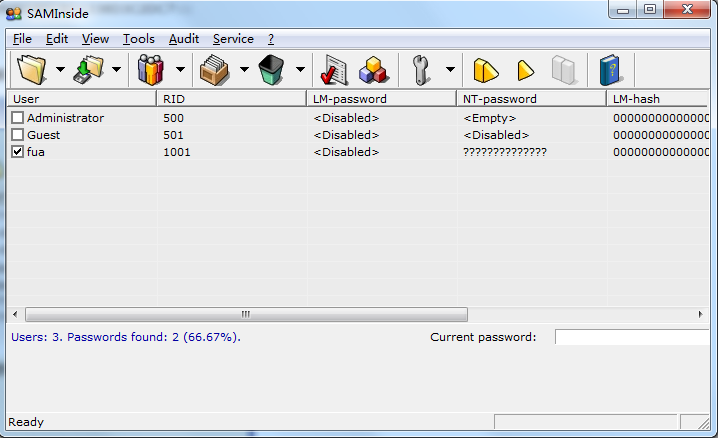Expand dropdown arrow next to wrench icon
This screenshot has width=718, height=442.
tap(451, 70)
